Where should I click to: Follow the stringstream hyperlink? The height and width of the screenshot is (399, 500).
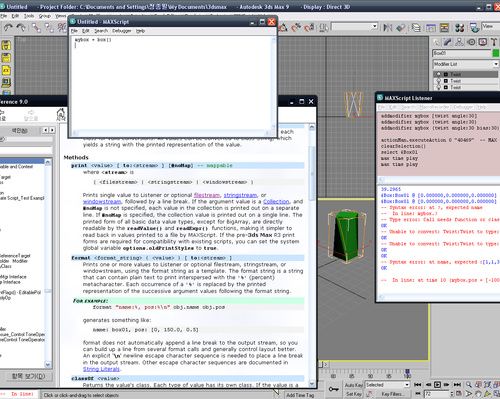[240, 195]
